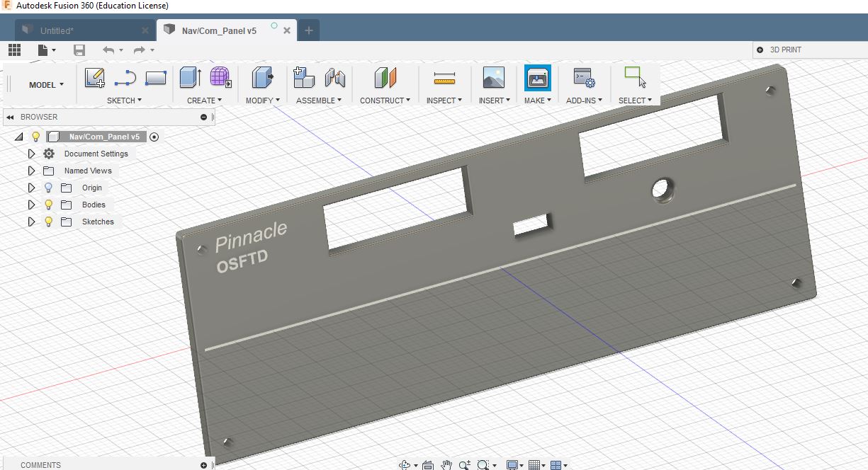Start a new sketch with Create Sketch tool

click(94, 77)
